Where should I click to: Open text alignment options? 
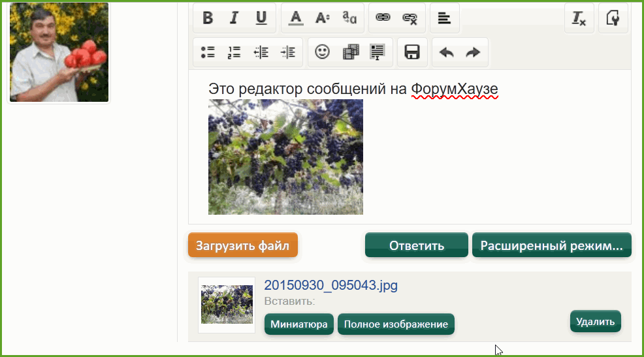point(444,18)
